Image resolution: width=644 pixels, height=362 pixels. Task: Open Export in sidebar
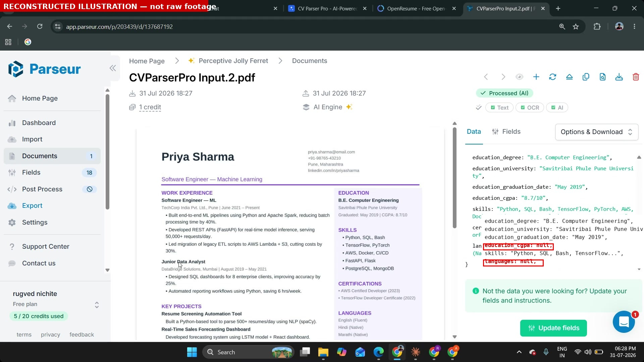[x=52, y=206]
